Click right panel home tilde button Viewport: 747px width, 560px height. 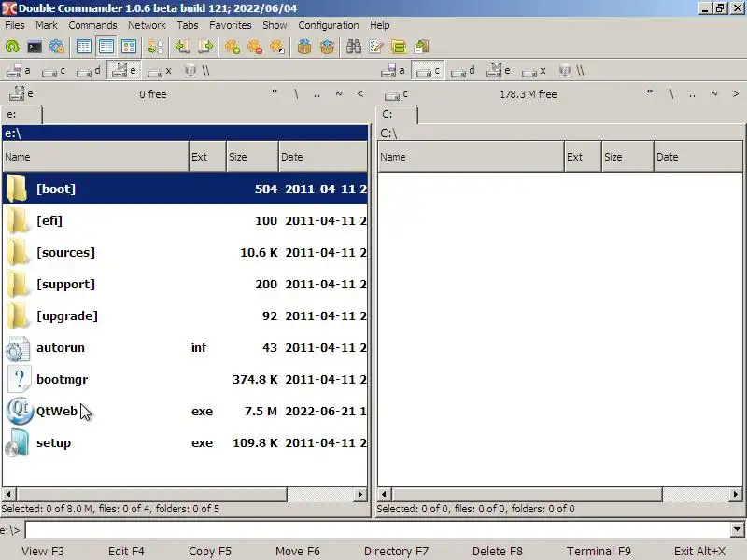713,94
